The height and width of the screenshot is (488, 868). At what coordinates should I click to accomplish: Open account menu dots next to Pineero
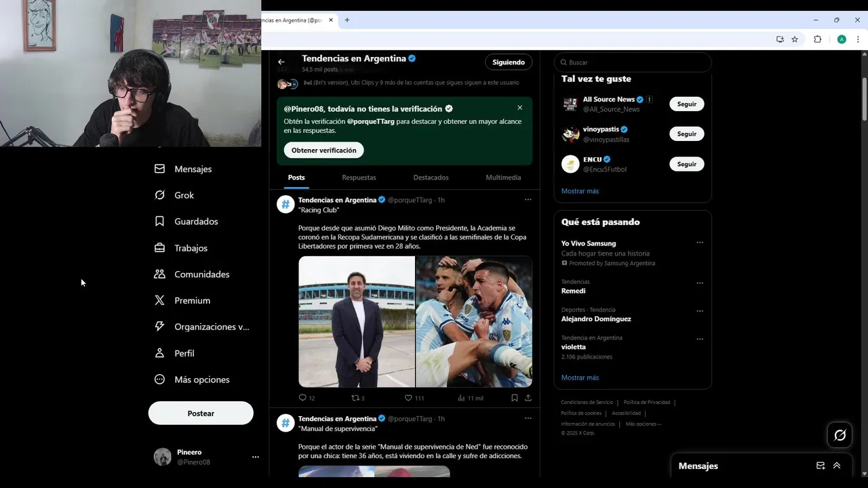256,457
